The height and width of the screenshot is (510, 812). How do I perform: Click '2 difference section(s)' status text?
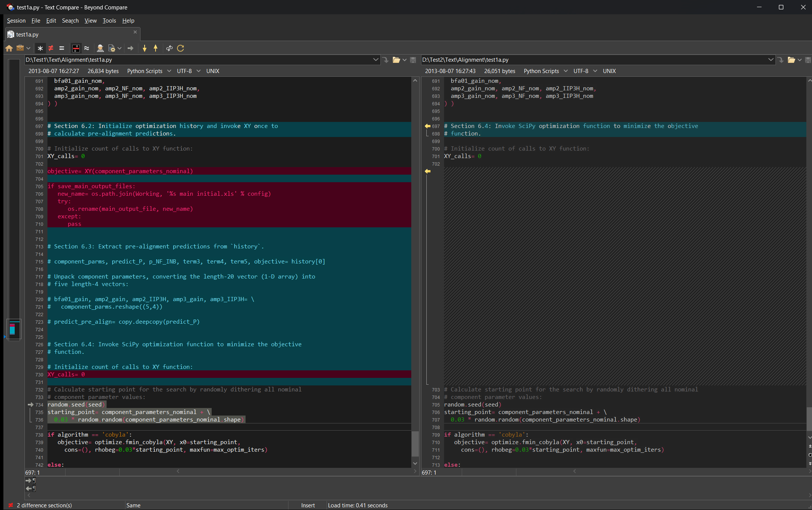pyautogui.click(x=44, y=505)
